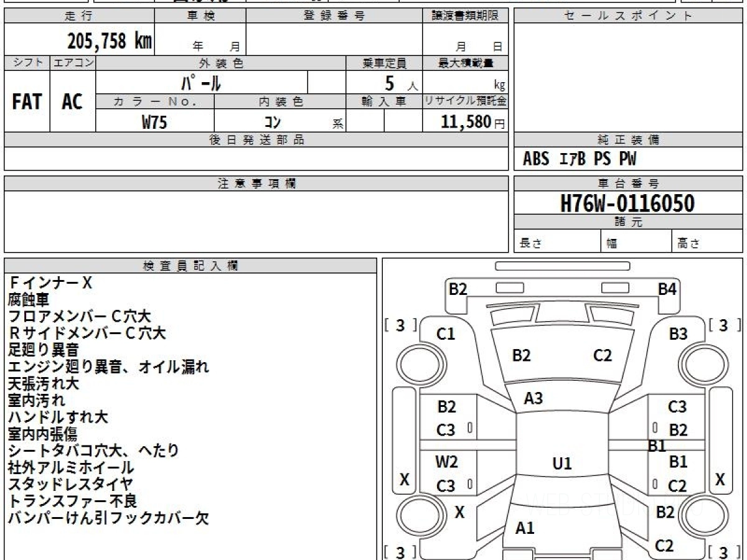Click the 輸入車 label
This screenshot has height=560, width=747.
point(384,102)
